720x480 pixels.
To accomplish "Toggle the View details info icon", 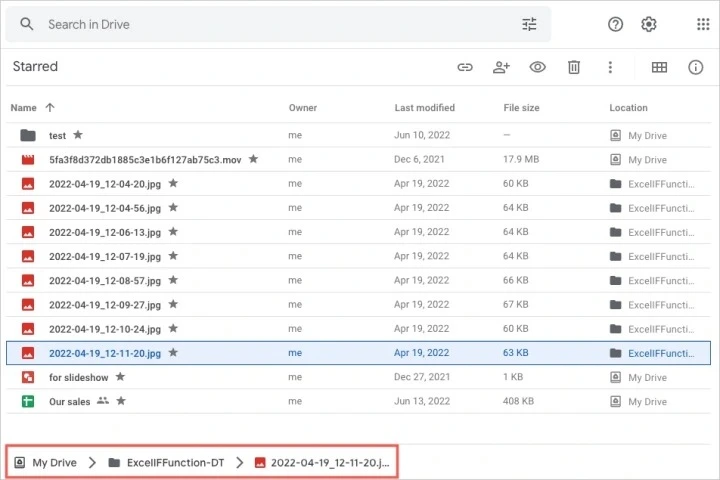I will coord(695,68).
